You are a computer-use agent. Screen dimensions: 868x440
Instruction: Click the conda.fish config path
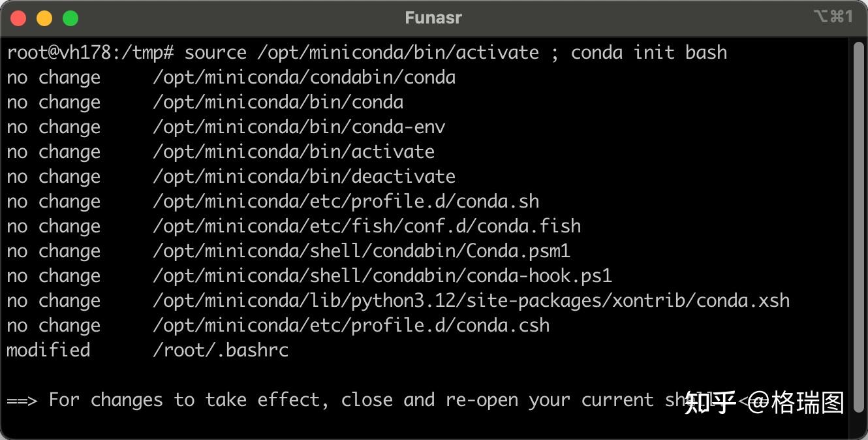[x=367, y=227]
